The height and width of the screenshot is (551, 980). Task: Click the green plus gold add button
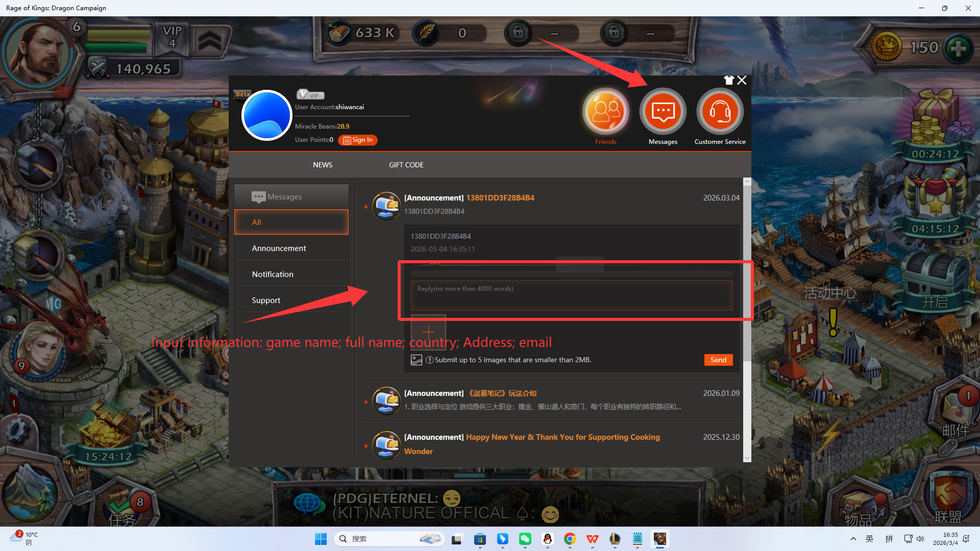coord(958,48)
